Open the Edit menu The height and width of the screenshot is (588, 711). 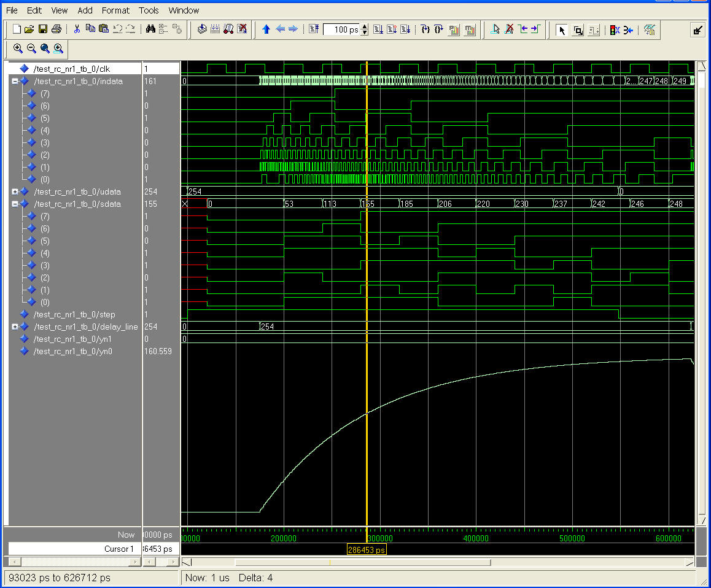34,10
